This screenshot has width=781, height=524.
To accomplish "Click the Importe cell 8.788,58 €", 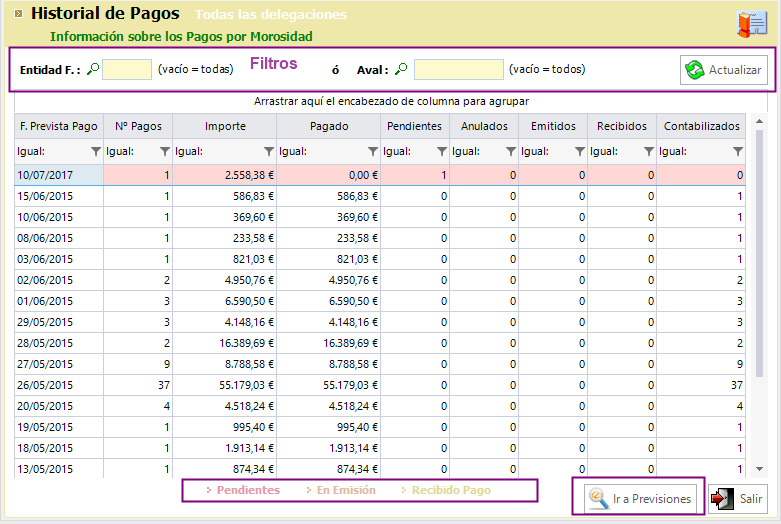I will click(225, 364).
